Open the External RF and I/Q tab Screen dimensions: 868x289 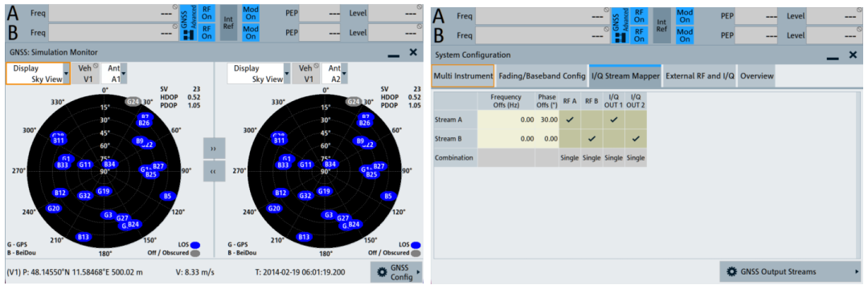pos(700,75)
